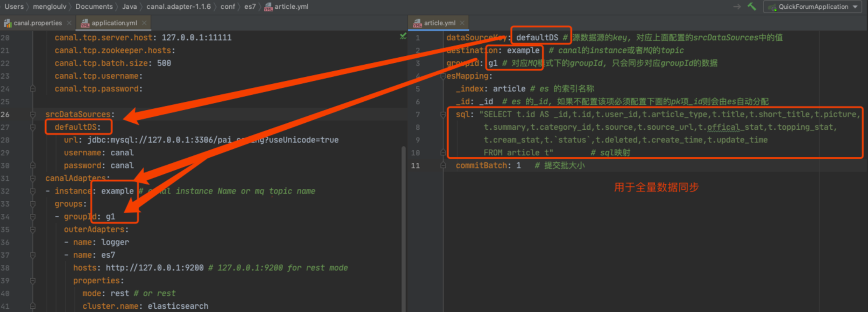The height and width of the screenshot is (312, 868).
Task: Click the text 'canal.tcp.password:'
Action: pyautogui.click(x=99, y=89)
